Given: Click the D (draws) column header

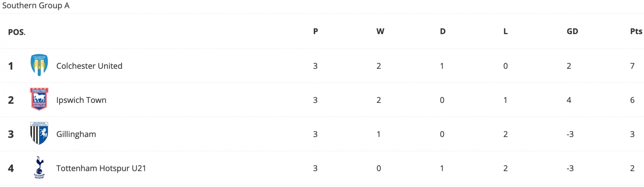Looking at the screenshot, I should tap(443, 31).
